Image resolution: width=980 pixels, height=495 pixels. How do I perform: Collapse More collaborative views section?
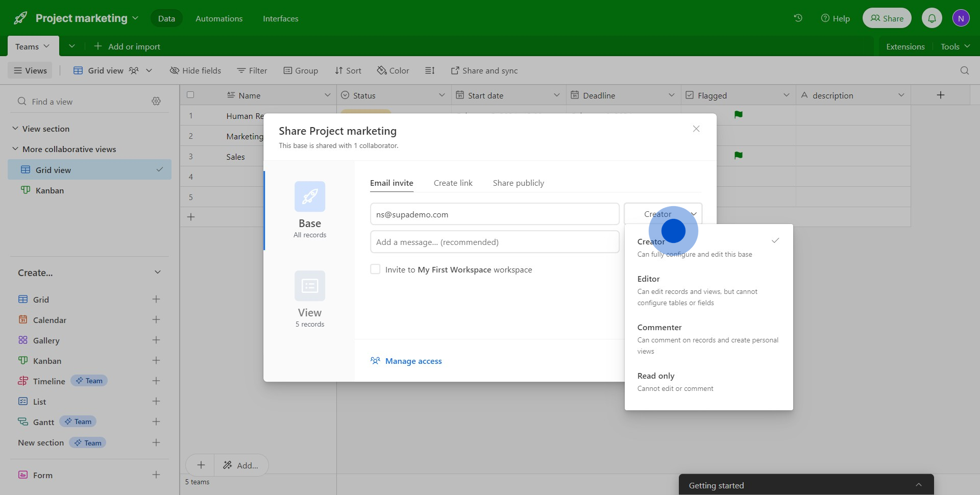[x=15, y=149]
